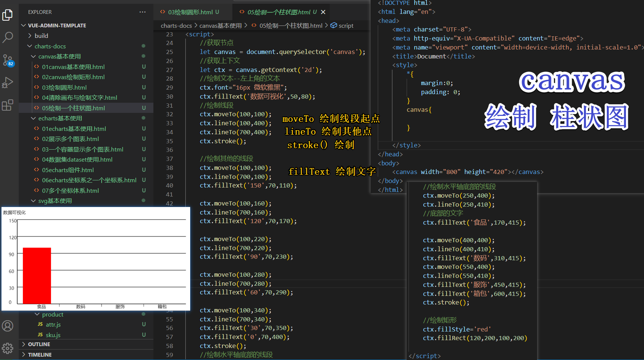Screen dimensions: 644x360
Task: Open 02canvas绘制矩形.html from the explorer
Action: point(74,77)
